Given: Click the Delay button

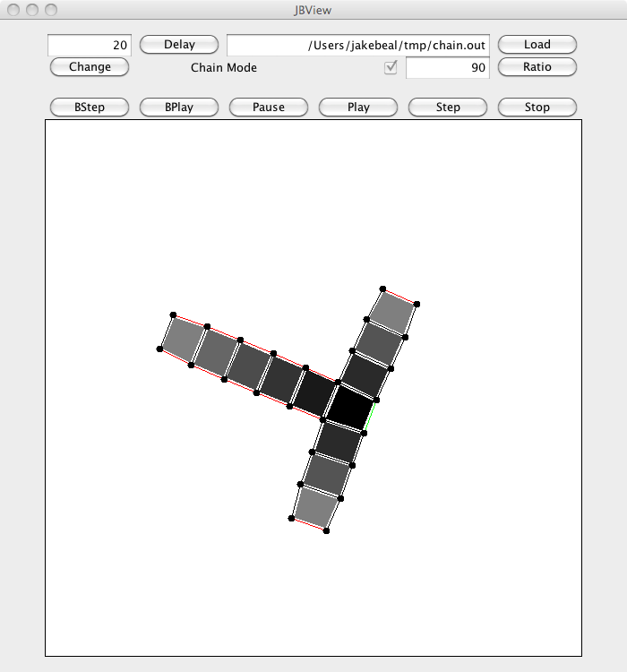Looking at the screenshot, I should click(179, 45).
